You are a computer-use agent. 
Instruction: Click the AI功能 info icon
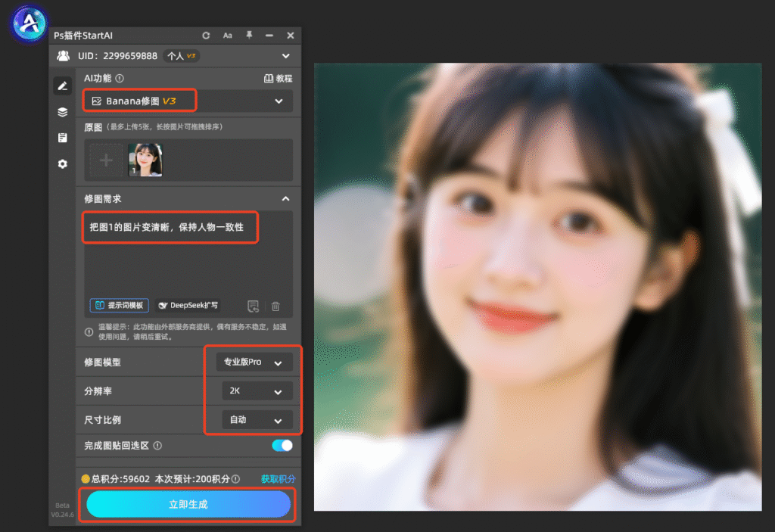(x=120, y=78)
